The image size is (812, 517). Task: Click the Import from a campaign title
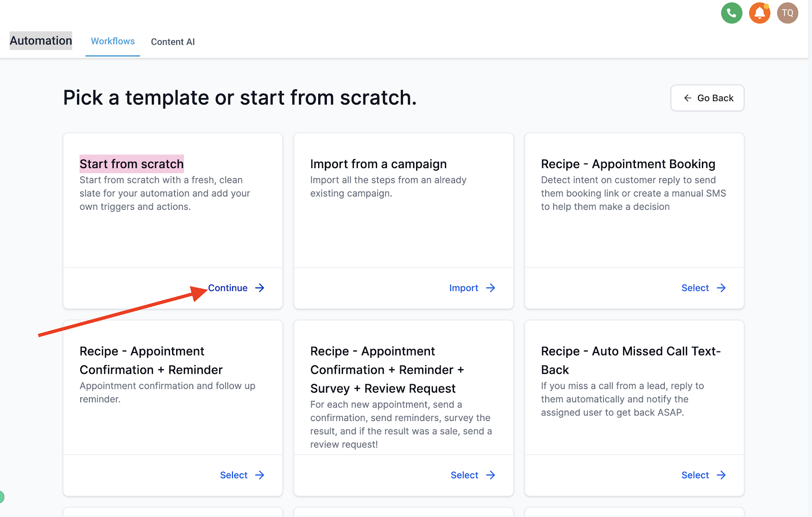(379, 164)
